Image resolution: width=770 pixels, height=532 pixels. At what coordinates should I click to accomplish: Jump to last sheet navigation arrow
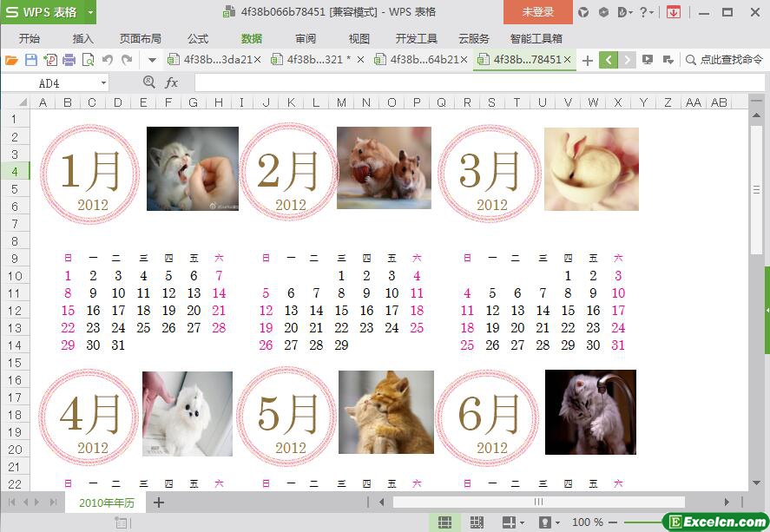pos(53,502)
